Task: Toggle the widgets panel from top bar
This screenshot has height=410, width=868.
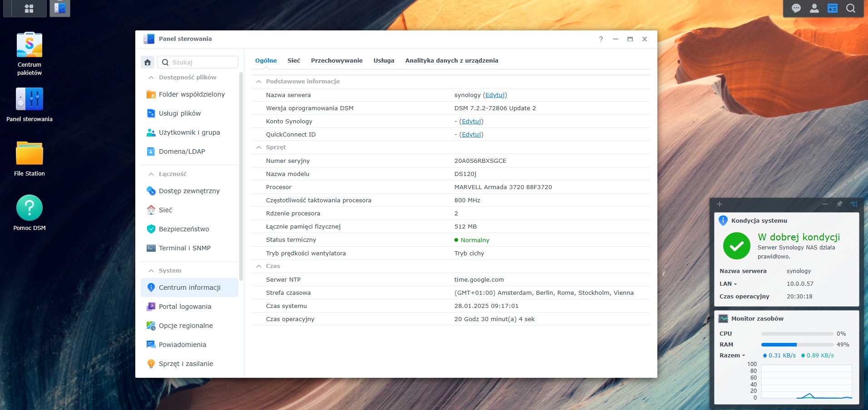Action: 833,8
